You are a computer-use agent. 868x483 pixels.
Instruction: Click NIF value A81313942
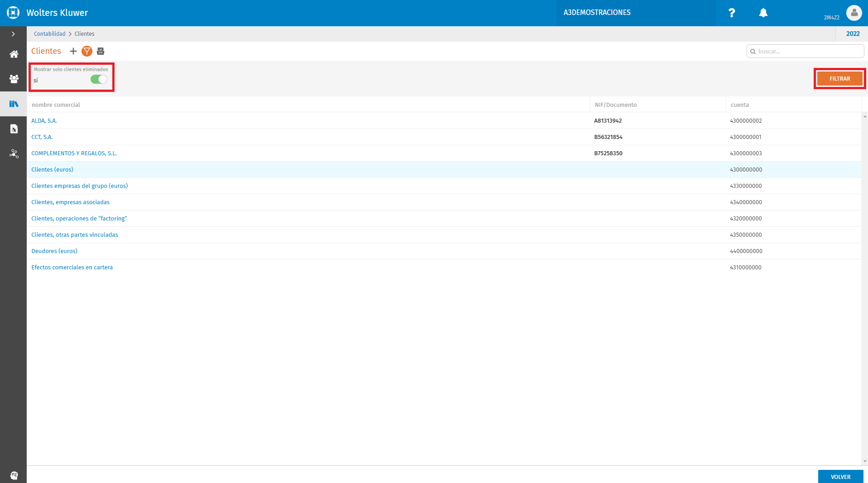608,121
